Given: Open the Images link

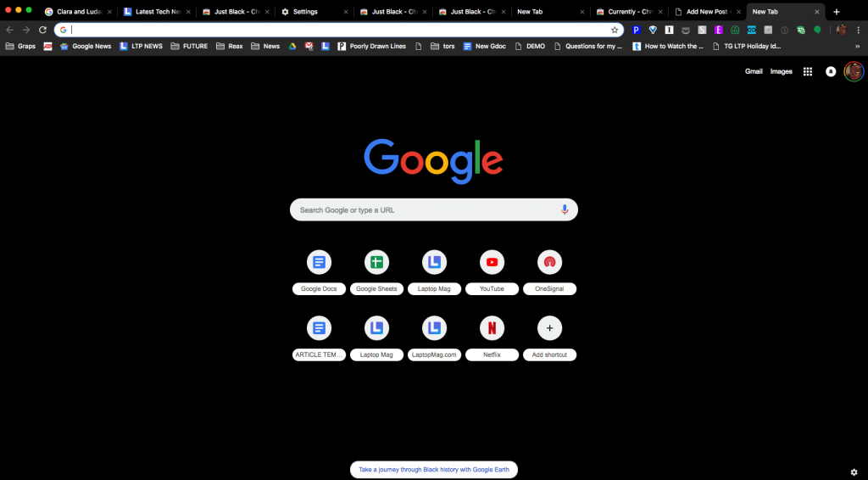Looking at the screenshot, I should click(781, 71).
